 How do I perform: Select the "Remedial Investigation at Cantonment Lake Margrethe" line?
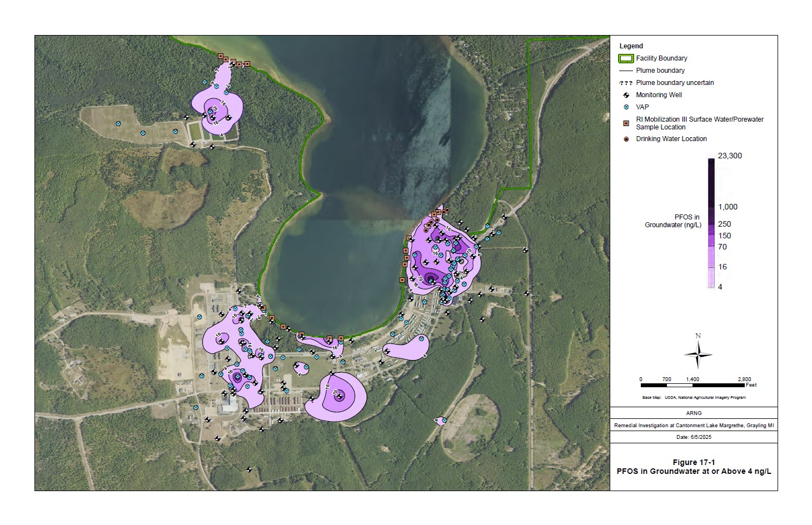click(694, 426)
